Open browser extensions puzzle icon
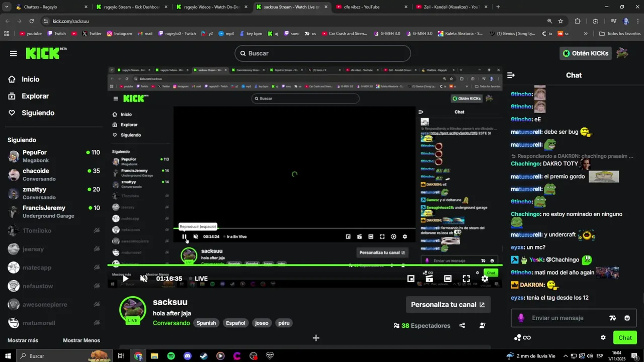The image size is (644, 362). point(578,21)
